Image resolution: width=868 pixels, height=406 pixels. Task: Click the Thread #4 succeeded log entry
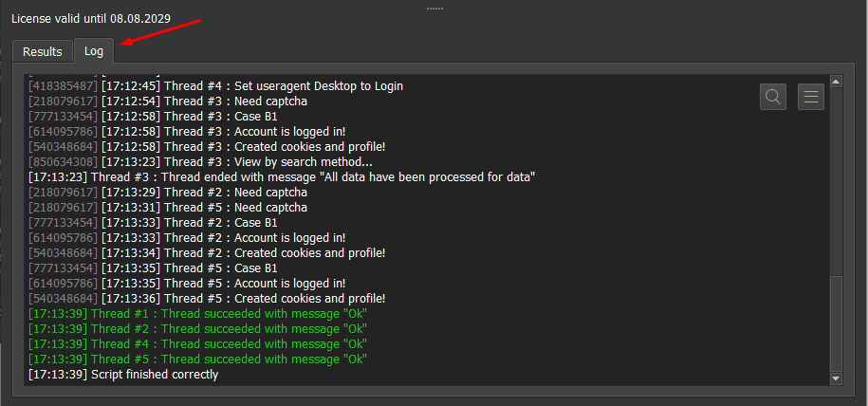tap(197, 344)
